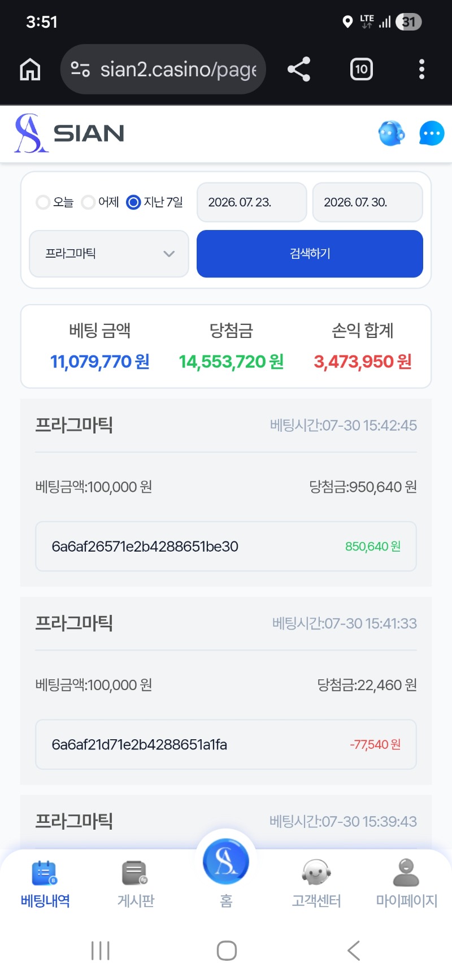Open the browser three-dot overflow menu

(421, 70)
